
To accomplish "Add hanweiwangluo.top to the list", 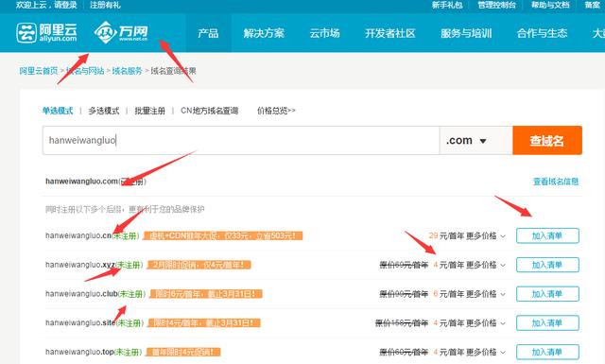I will pos(547,352).
